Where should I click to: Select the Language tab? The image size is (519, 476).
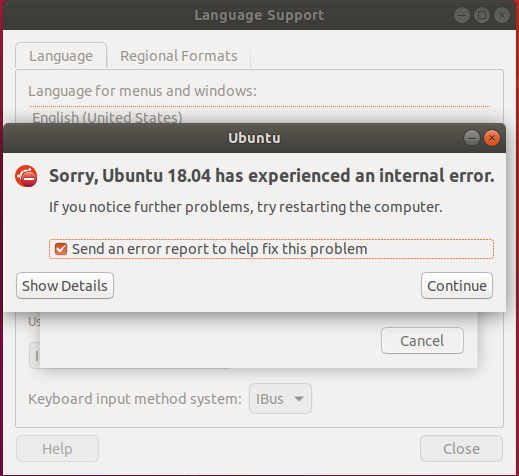61,56
